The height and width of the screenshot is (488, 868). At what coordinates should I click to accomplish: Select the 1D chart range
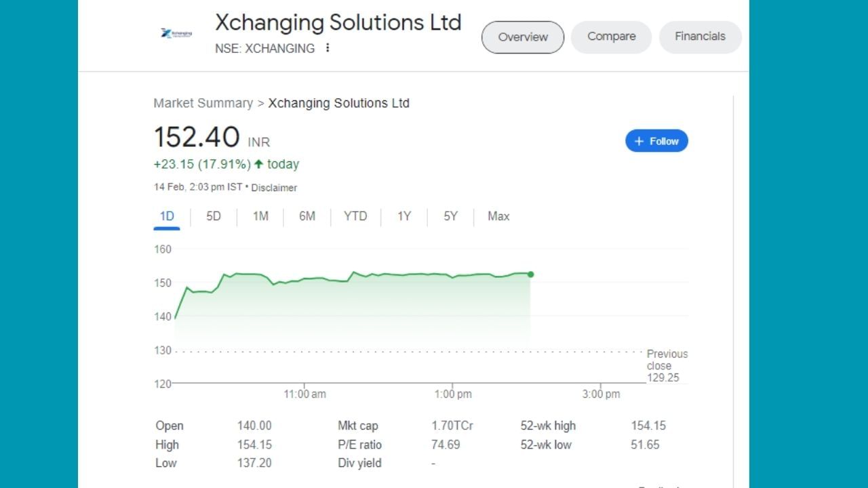(167, 216)
